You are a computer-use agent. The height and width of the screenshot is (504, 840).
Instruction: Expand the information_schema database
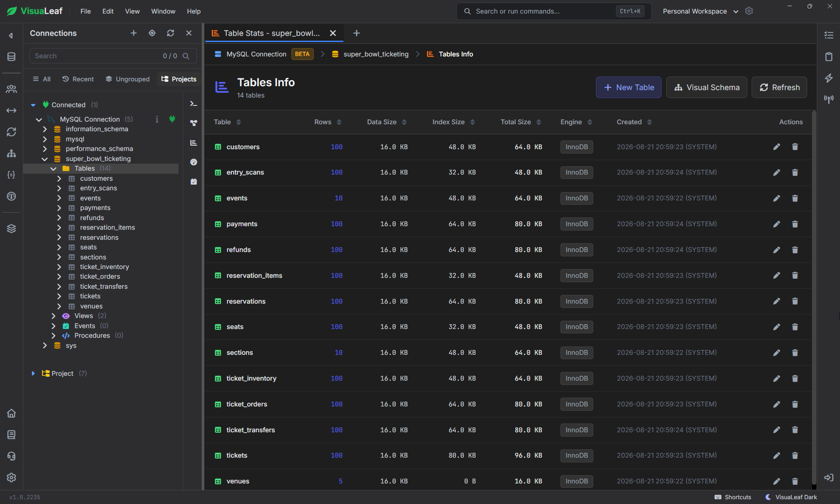[x=45, y=129]
